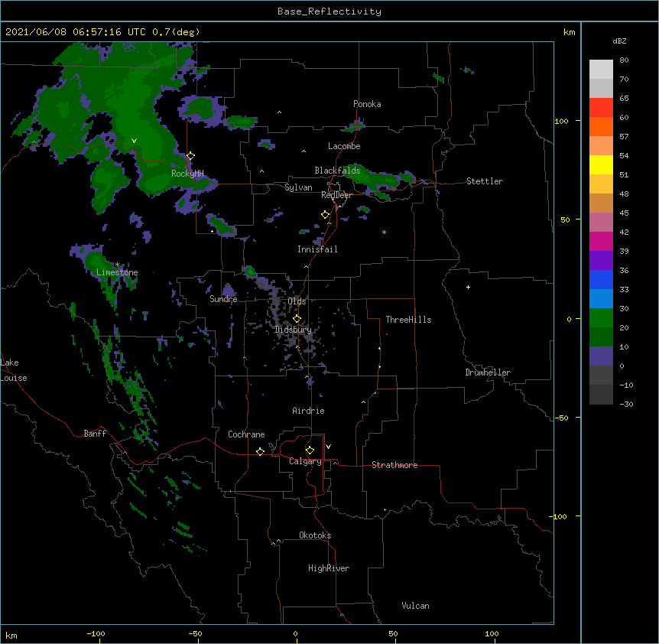Click the ThreeHills label
The height and width of the screenshot is (644, 659).
click(408, 320)
